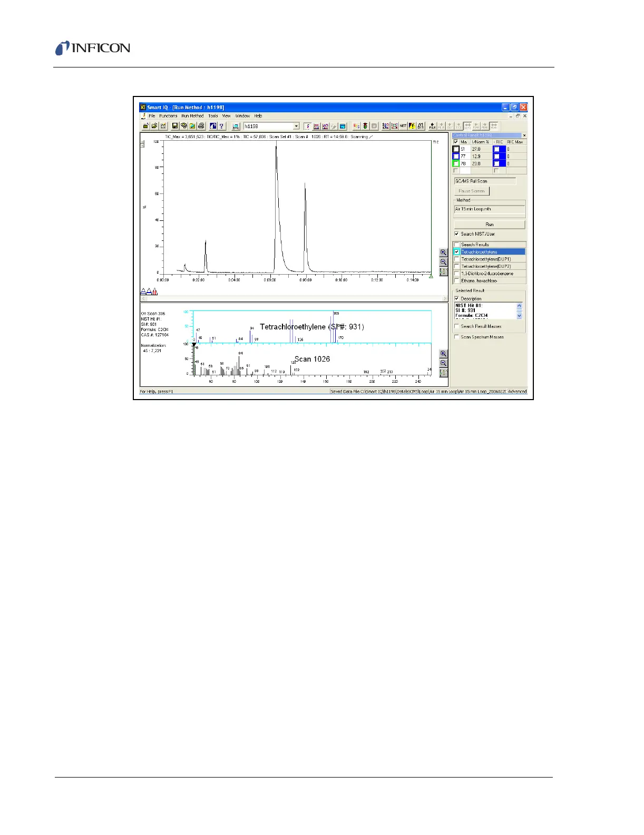
Task: Open the h1198 instrument dropdown
Action: pyautogui.click(x=296, y=127)
